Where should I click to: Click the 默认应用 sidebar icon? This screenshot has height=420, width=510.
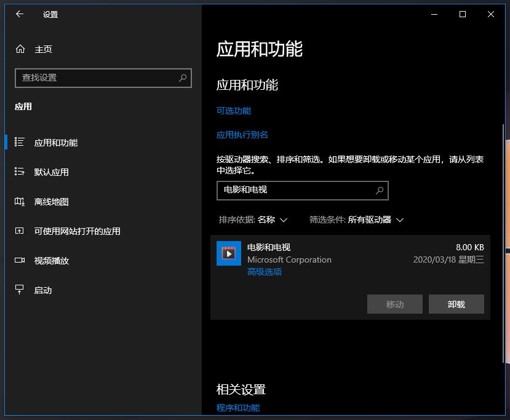(x=20, y=172)
